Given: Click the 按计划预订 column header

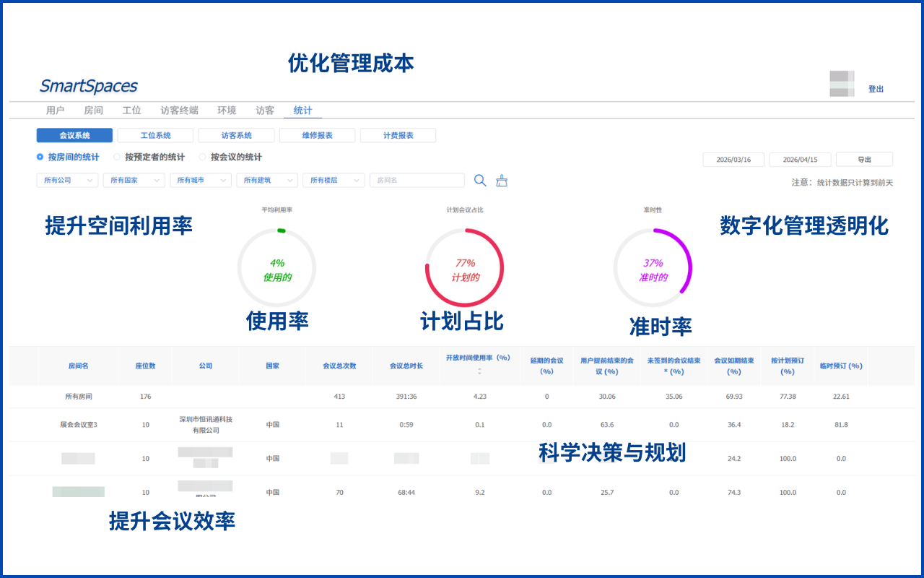Looking at the screenshot, I should (788, 366).
